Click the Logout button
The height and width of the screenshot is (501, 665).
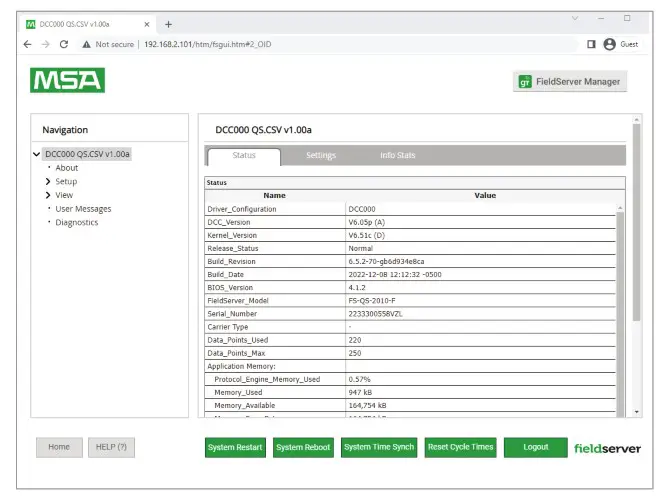click(535, 447)
